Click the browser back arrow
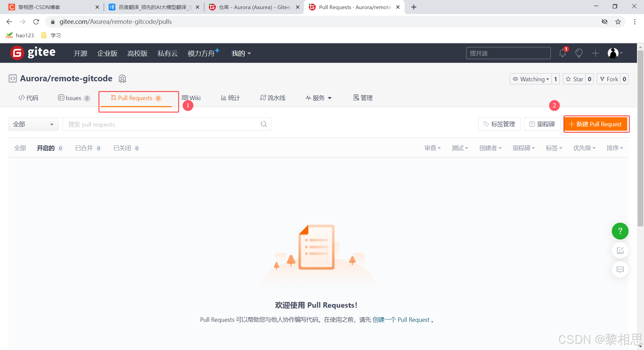This screenshot has height=350, width=644. tap(9, 21)
